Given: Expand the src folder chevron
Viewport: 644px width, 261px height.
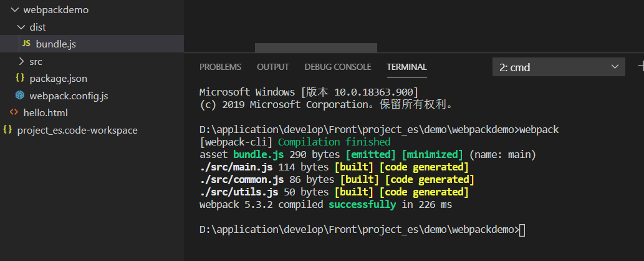Looking at the screenshot, I should 22,61.
